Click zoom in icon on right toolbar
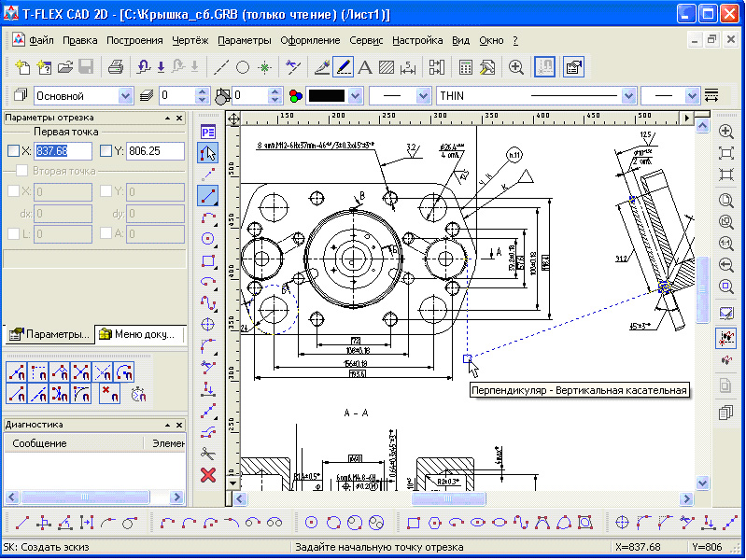This screenshot has height=560, width=746. 726,132
